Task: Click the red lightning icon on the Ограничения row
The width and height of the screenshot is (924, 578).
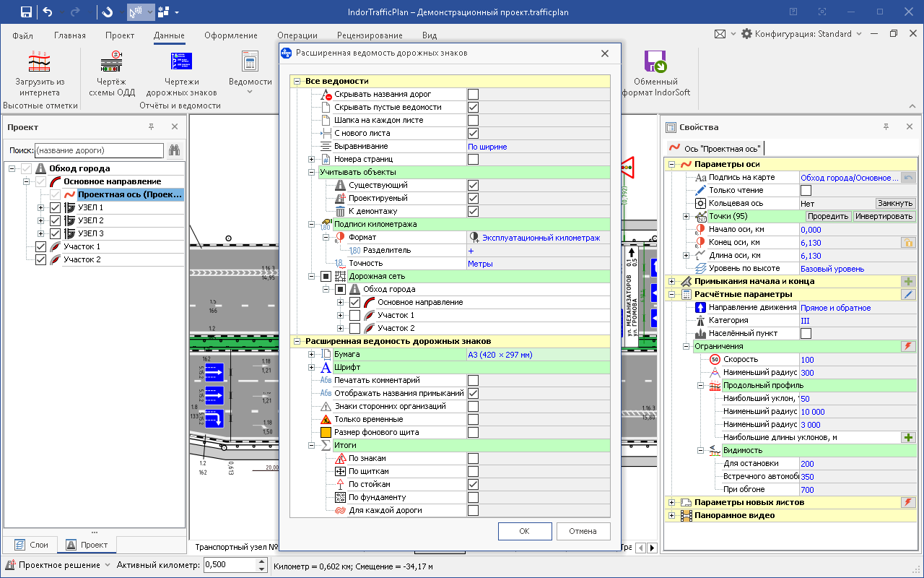Action: click(908, 346)
